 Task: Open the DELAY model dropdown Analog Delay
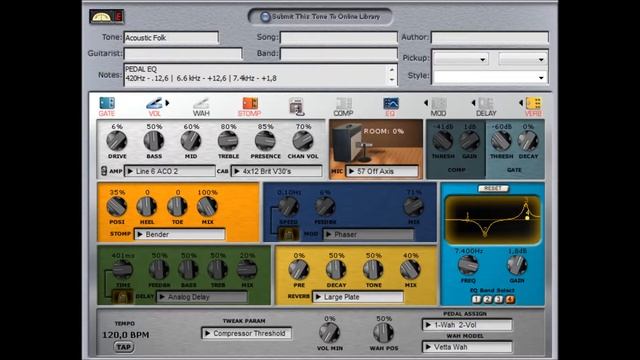coord(202,297)
